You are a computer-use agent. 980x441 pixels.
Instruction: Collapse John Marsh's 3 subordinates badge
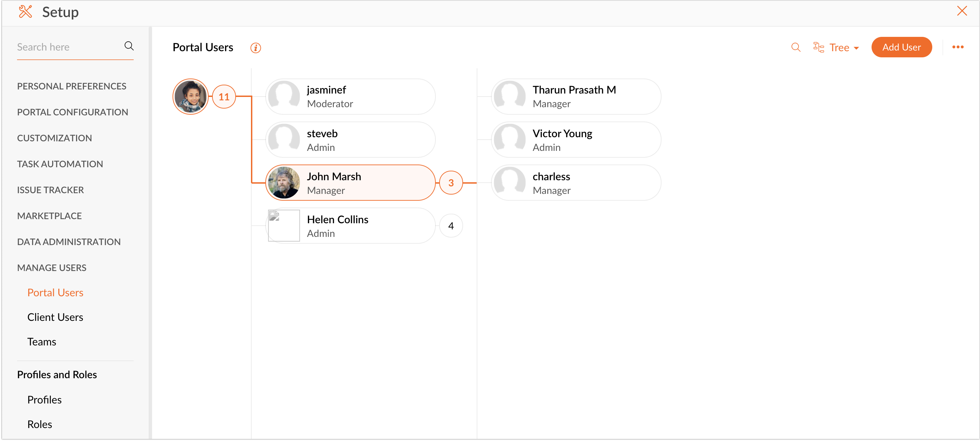coord(451,183)
